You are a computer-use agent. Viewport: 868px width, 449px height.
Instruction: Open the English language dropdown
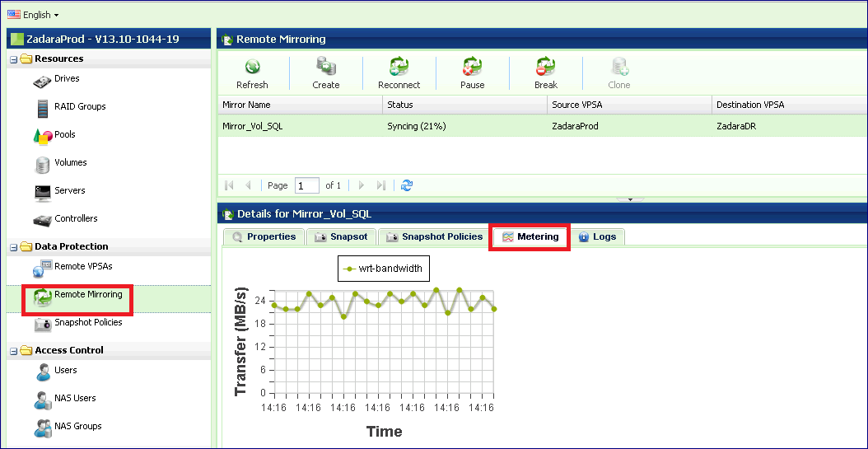33,15
